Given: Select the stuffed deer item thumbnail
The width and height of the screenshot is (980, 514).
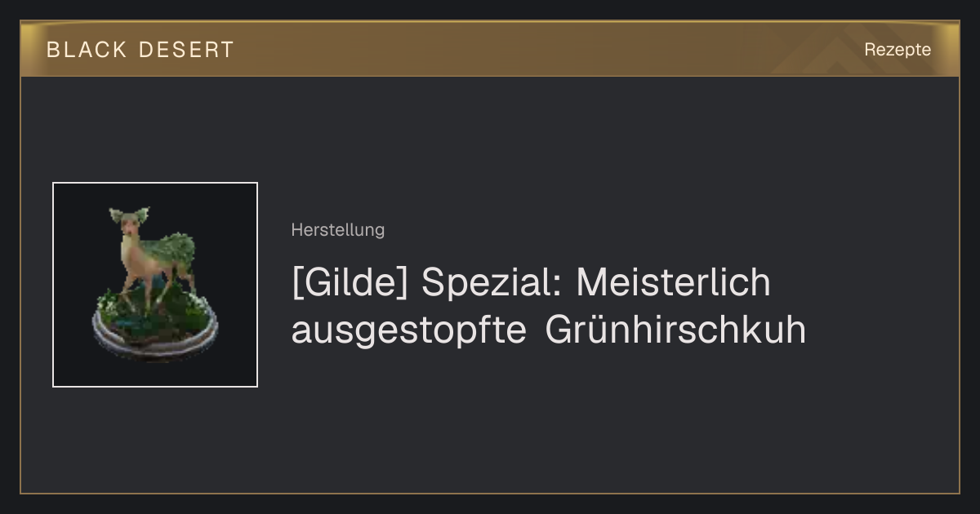Looking at the screenshot, I should click(x=155, y=285).
